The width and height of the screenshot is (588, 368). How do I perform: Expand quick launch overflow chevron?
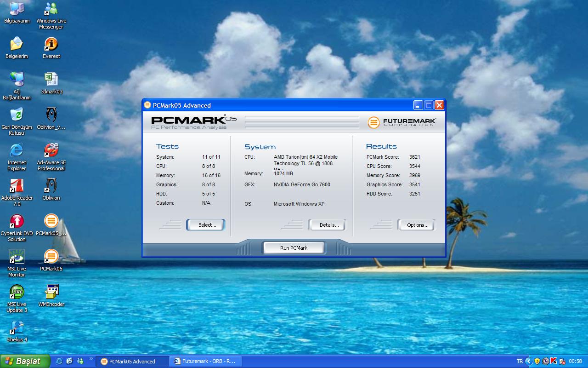(x=91, y=359)
